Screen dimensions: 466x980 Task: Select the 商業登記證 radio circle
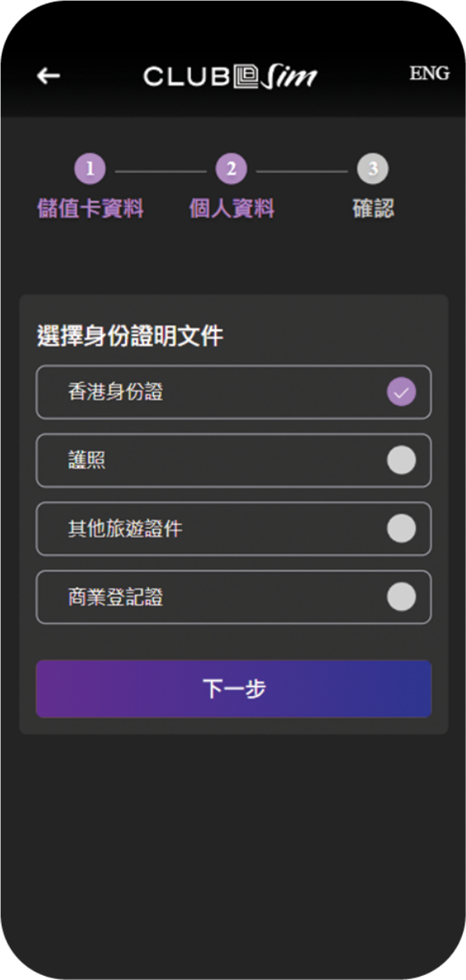(x=401, y=597)
